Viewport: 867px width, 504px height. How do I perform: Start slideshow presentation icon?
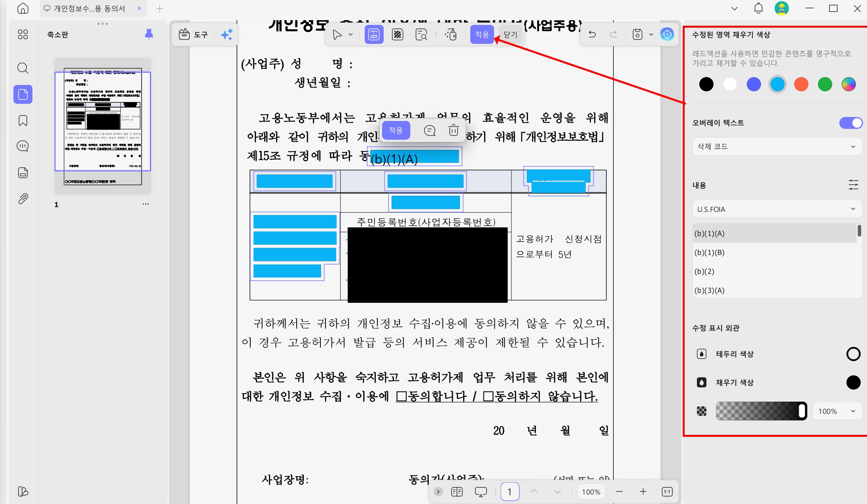(481, 492)
